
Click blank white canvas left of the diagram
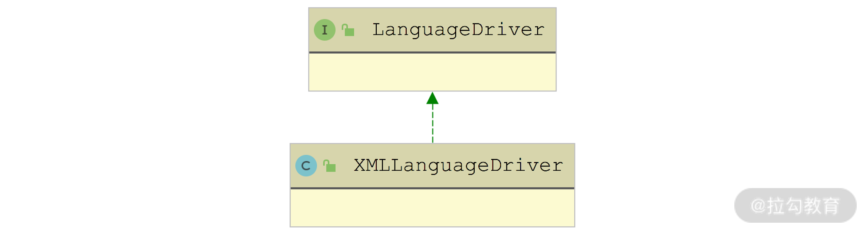click(x=143, y=117)
